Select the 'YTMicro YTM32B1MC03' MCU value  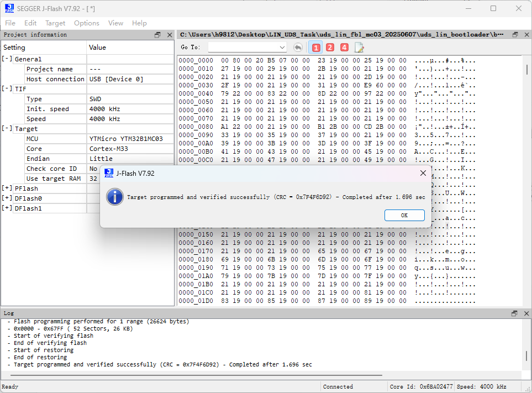pyautogui.click(x=126, y=139)
